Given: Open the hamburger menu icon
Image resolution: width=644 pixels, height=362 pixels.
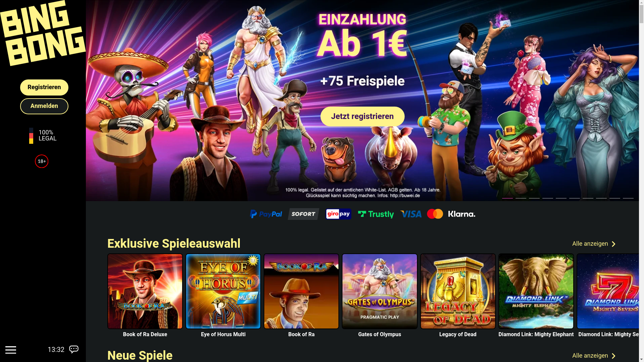Looking at the screenshot, I should (x=11, y=350).
